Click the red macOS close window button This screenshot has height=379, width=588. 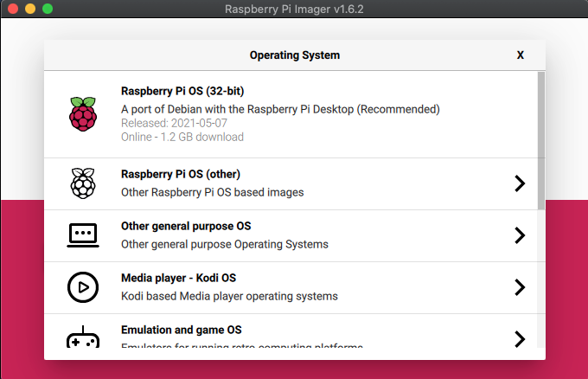point(13,9)
